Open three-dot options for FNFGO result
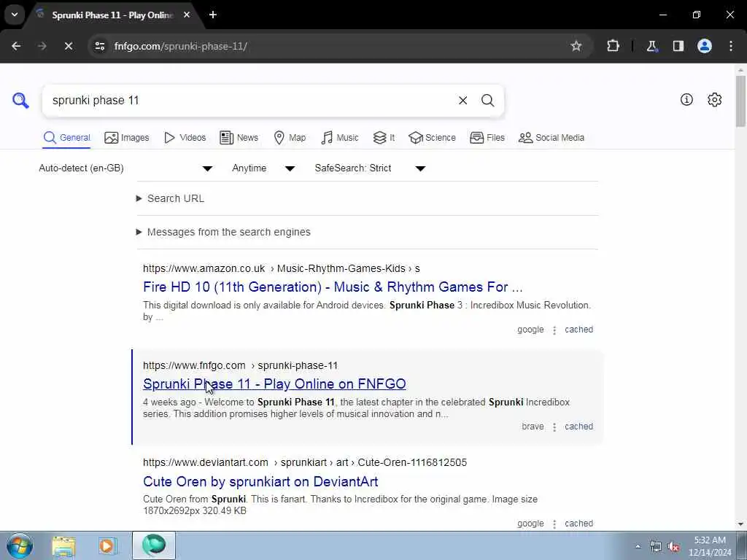747x560 pixels. (554, 427)
